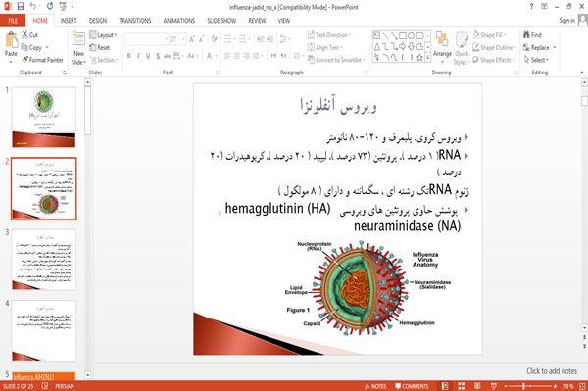The height and width of the screenshot is (391, 588).
Task: Fit slide to current window icon
Action: click(582, 386)
